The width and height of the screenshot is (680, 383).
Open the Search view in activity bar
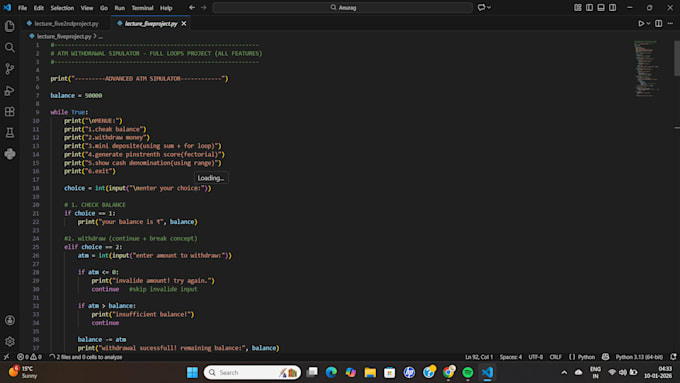point(10,47)
